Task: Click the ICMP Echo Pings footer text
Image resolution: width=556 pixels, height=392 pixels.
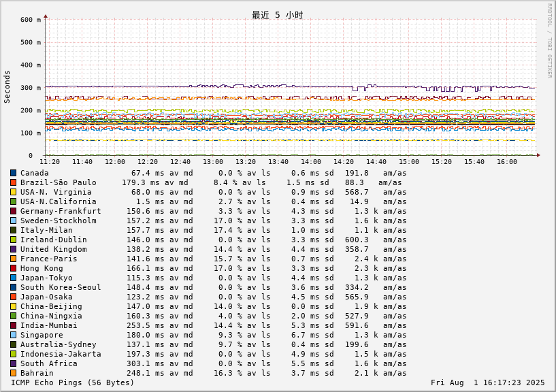Action: pos(73,382)
